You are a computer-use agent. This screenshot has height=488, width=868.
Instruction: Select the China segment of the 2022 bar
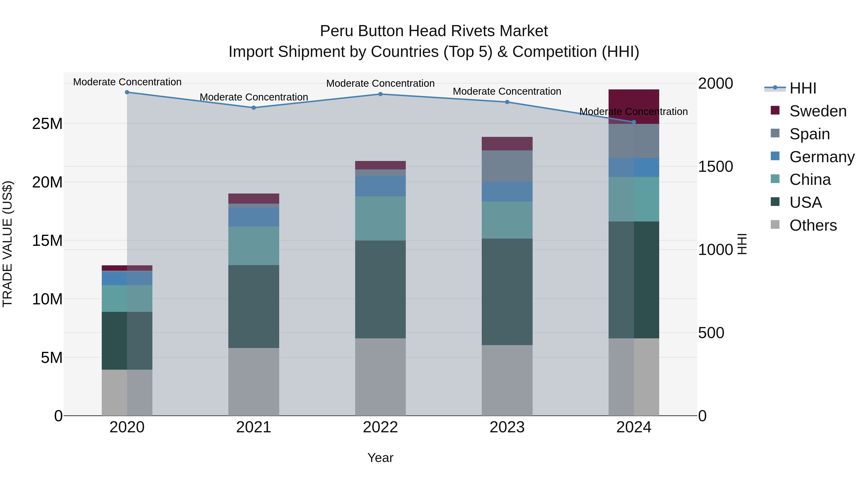[x=380, y=218]
